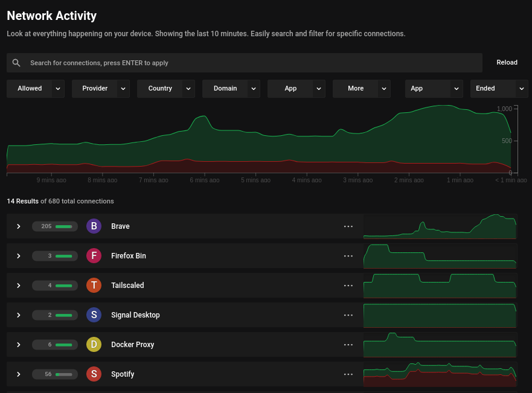Image resolution: width=532 pixels, height=393 pixels.
Task: Click the "1,000" chart axis value
Action: [x=504, y=109]
